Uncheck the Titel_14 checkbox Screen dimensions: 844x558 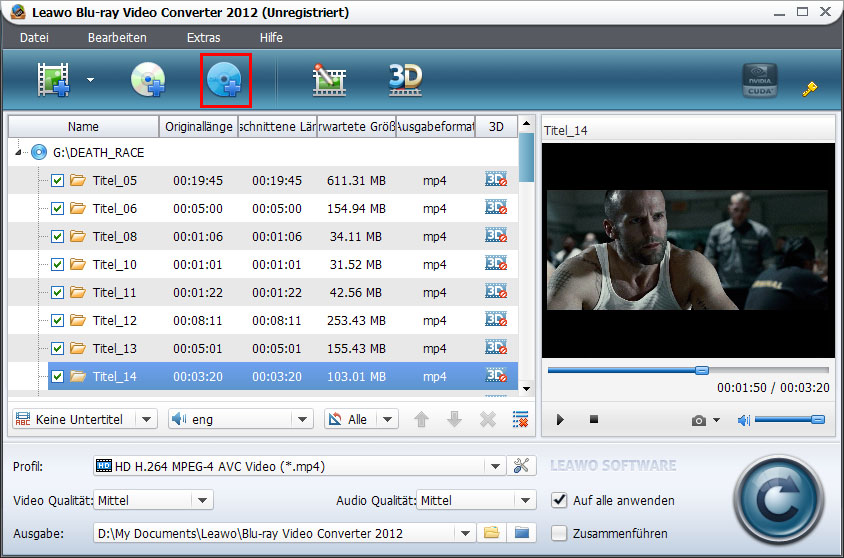(58, 376)
